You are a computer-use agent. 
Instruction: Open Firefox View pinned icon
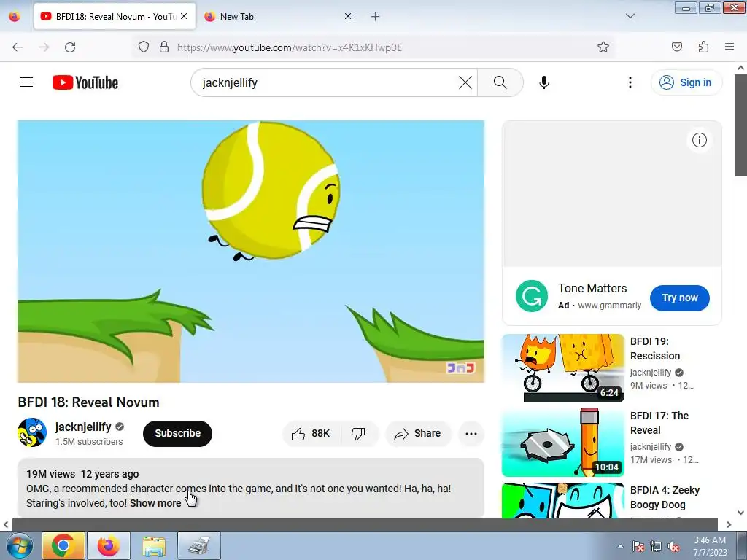coord(15,16)
